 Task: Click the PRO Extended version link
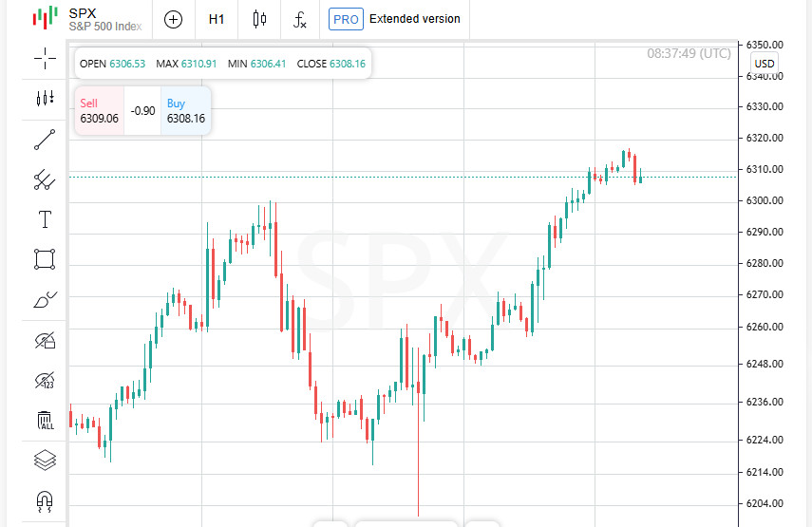394,19
